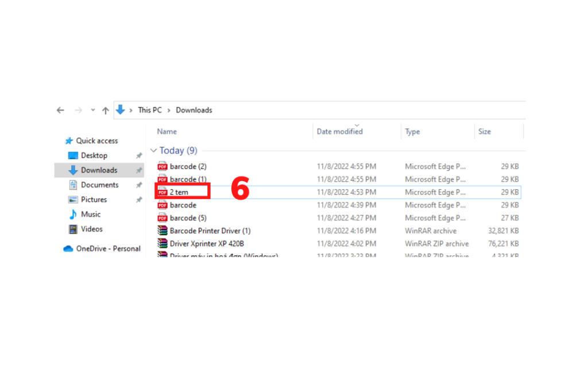Open OneDrive - Personal in the sidebar
The height and width of the screenshot is (372, 588).
click(x=108, y=248)
